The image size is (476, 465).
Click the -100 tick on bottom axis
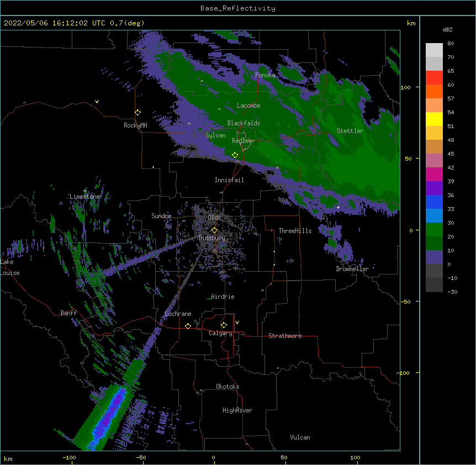point(69,457)
